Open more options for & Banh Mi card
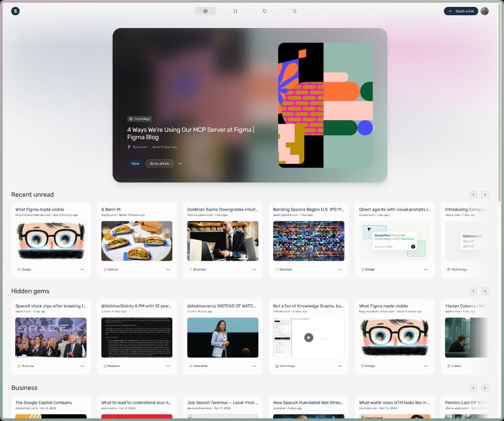504x421 pixels. 168,270
